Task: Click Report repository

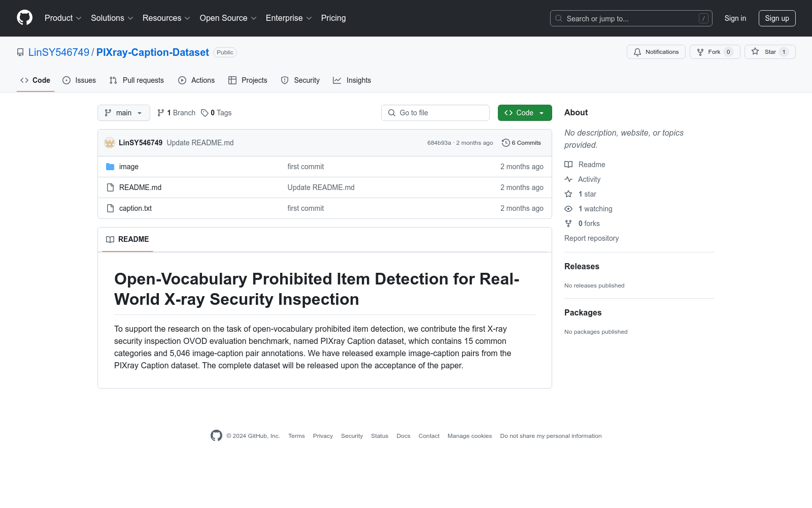Action: coord(591,238)
